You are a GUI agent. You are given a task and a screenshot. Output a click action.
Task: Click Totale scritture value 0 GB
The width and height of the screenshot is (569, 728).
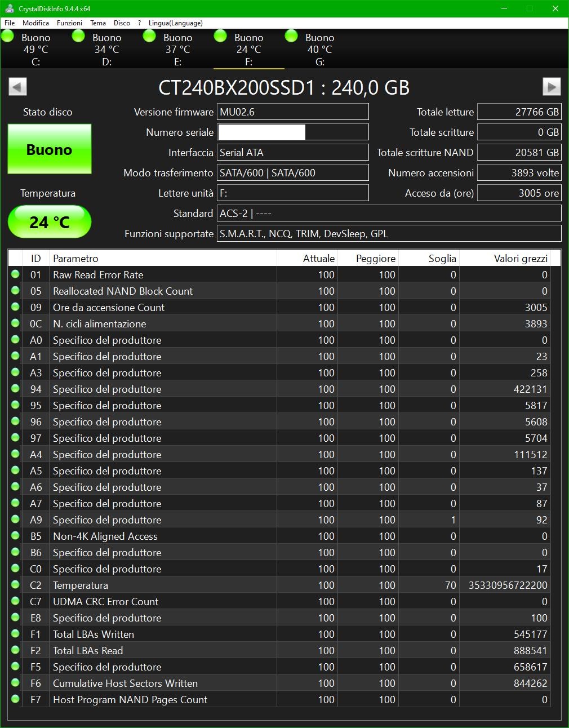[519, 132]
